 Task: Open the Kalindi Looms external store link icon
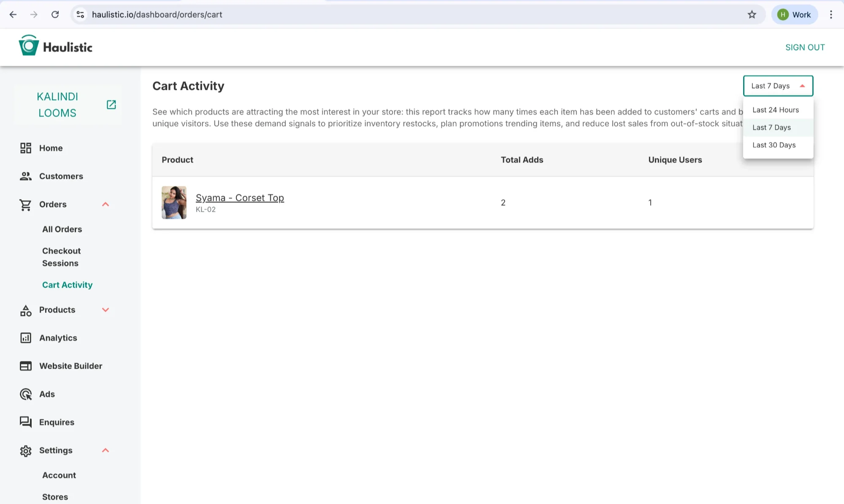point(111,105)
